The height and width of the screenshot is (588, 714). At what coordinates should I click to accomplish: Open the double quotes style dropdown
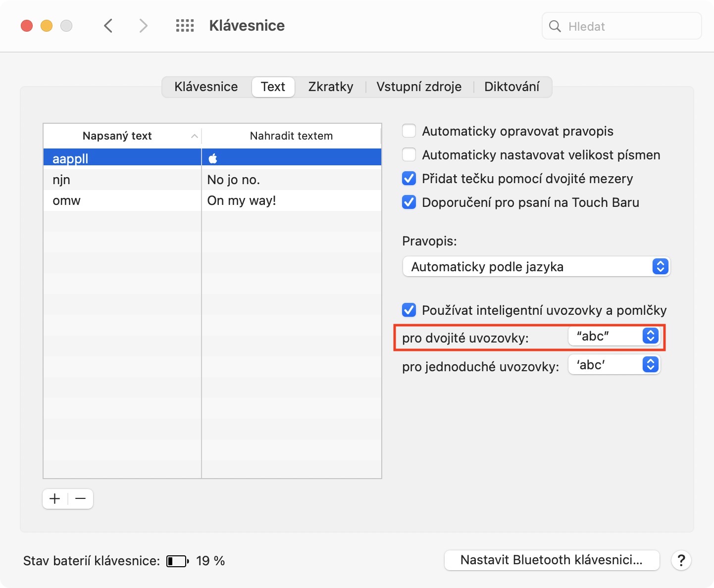(614, 336)
